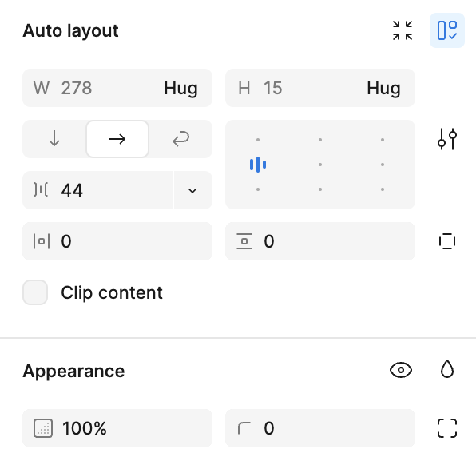Open auto layout advanced settings sliders icon
The width and height of the screenshot is (476, 465).
(447, 139)
